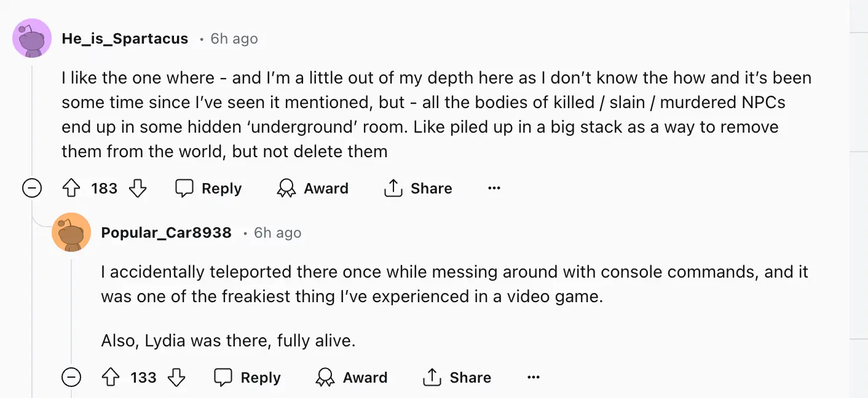Upvote He_is_Spartacus's comment
Image resolution: width=868 pixels, height=398 pixels.
point(71,189)
